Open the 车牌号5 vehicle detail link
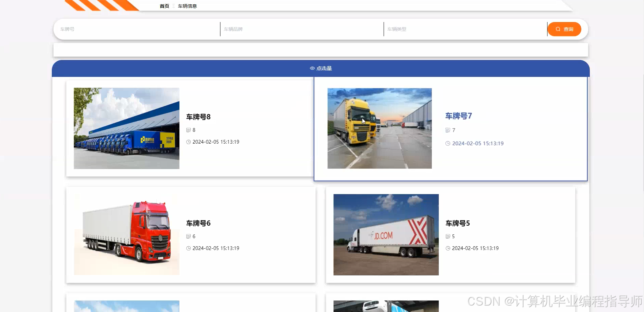 tap(457, 223)
